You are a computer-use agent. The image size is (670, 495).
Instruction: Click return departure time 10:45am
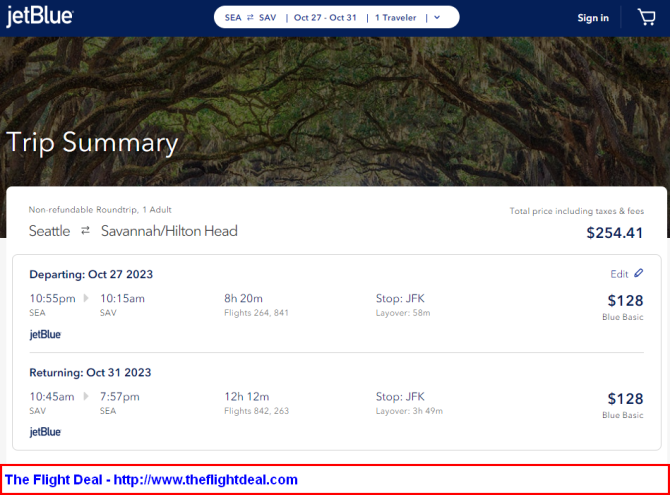52,397
